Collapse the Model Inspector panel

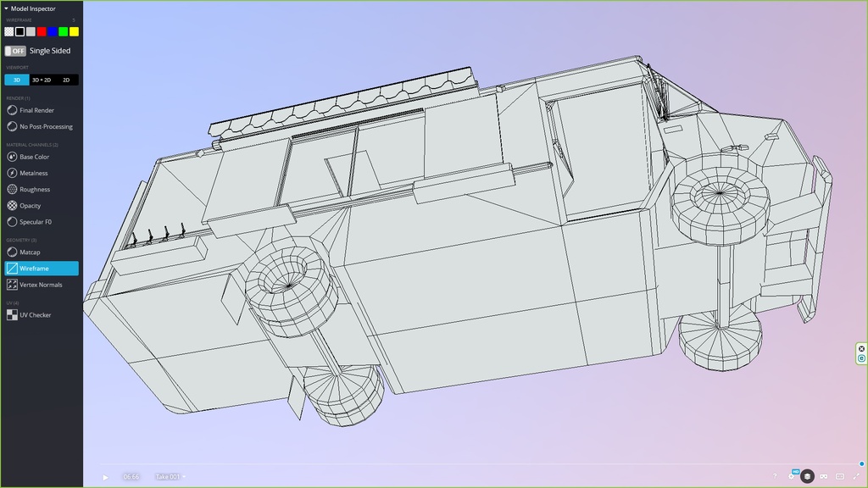pyautogui.click(x=7, y=8)
